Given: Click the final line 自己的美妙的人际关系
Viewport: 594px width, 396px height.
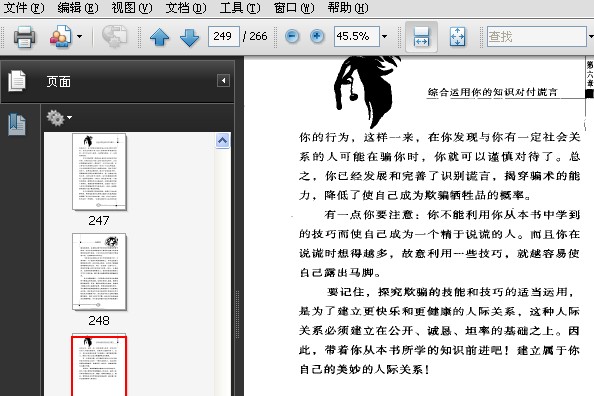Looking at the screenshot, I should 364,369.
